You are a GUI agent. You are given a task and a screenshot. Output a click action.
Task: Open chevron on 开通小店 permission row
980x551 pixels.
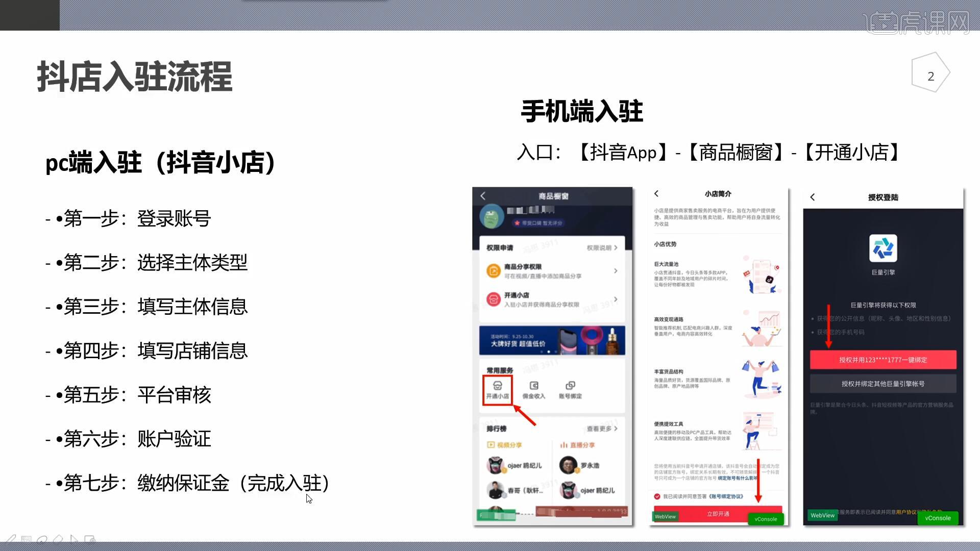(616, 299)
